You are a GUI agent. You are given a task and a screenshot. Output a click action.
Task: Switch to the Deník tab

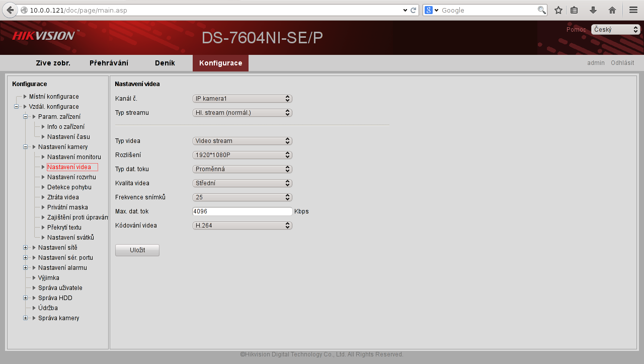pos(165,63)
